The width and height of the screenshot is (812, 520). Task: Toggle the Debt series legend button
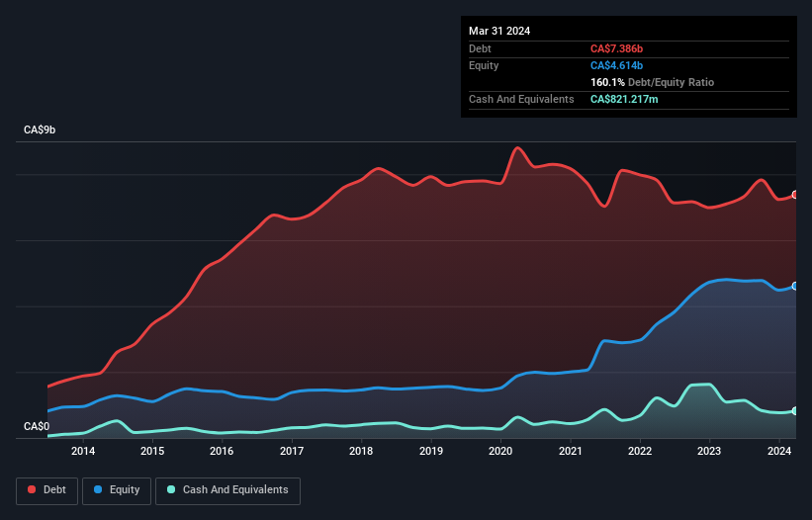coord(47,490)
